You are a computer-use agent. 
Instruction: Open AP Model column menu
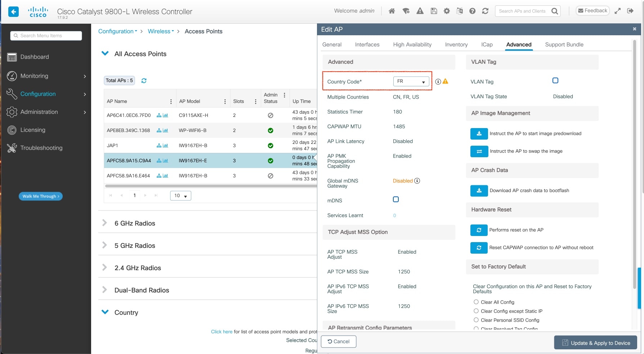[225, 102]
